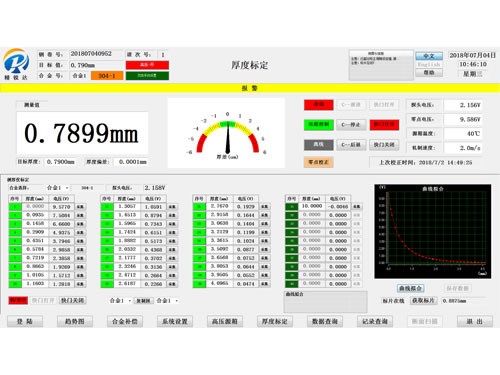Open the 合金补偿 page
Screen dimensions: 500x375
pyautogui.click(x=125, y=321)
